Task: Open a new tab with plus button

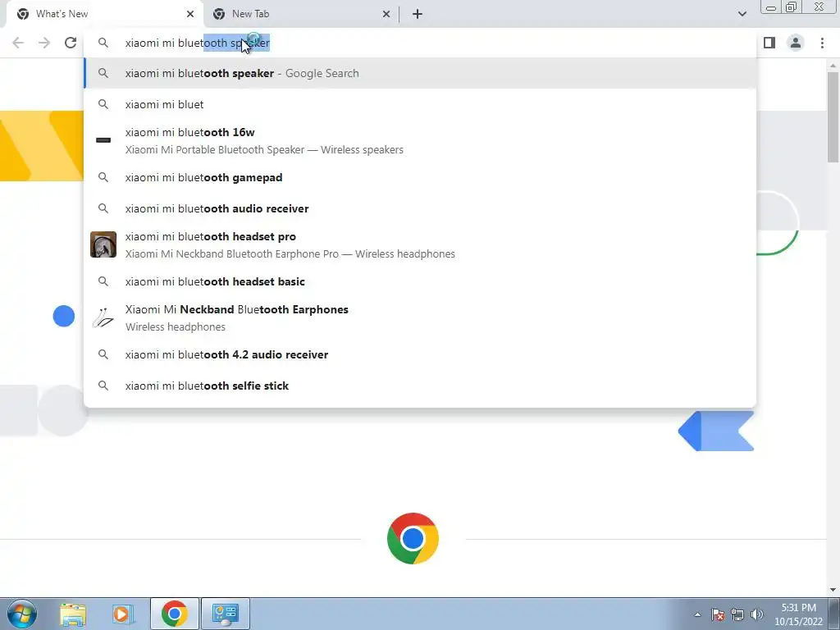Action: (x=418, y=14)
